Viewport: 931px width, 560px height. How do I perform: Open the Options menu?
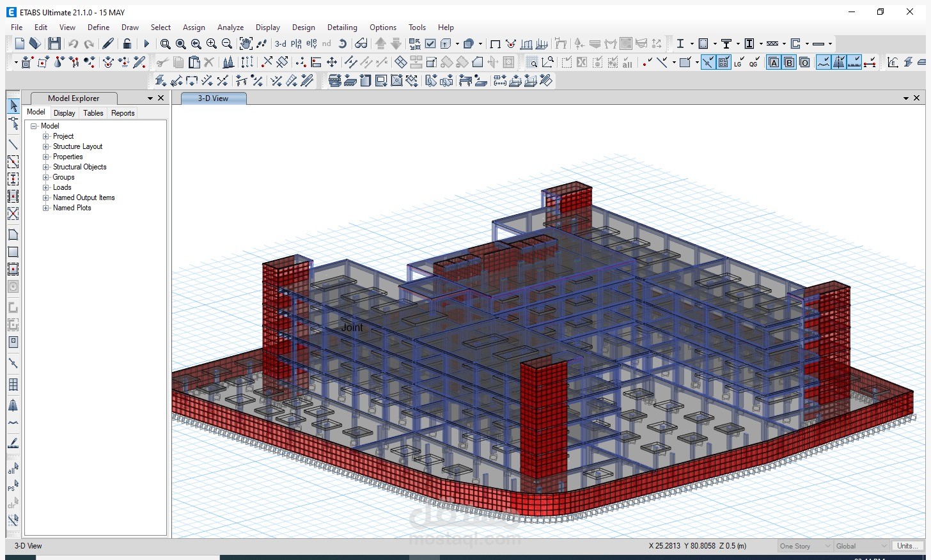point(383,27)
